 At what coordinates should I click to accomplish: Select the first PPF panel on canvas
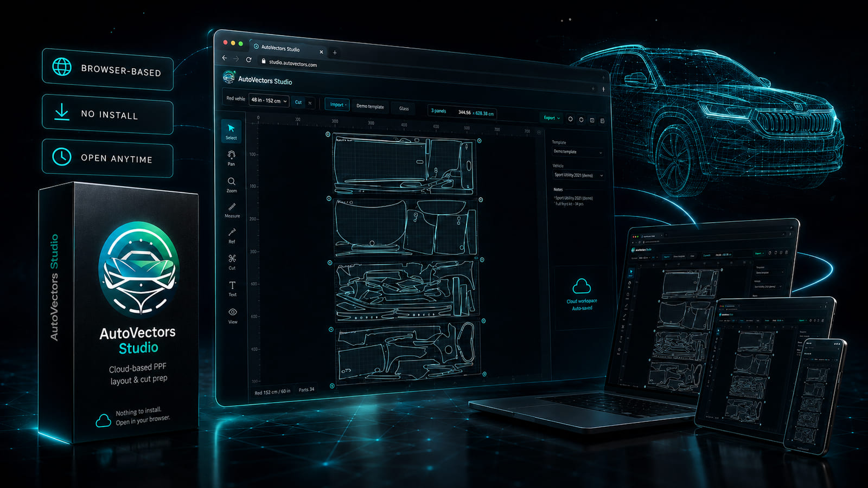coord(404,164)
